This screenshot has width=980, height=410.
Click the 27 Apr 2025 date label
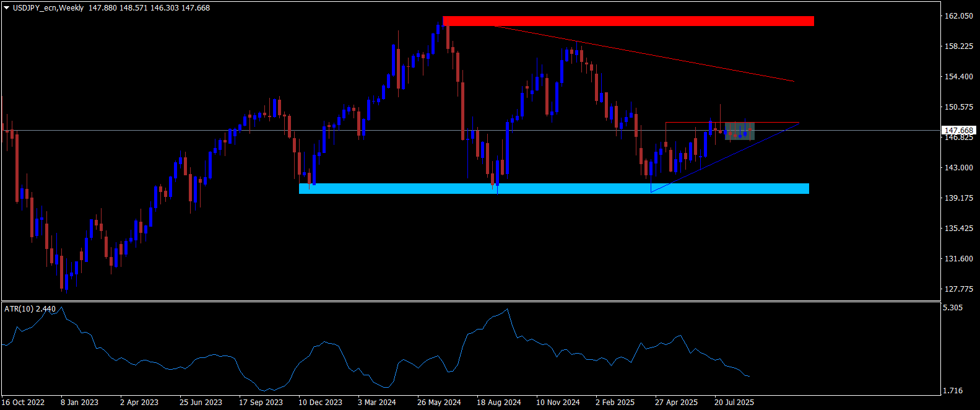[x=676, y=403]
